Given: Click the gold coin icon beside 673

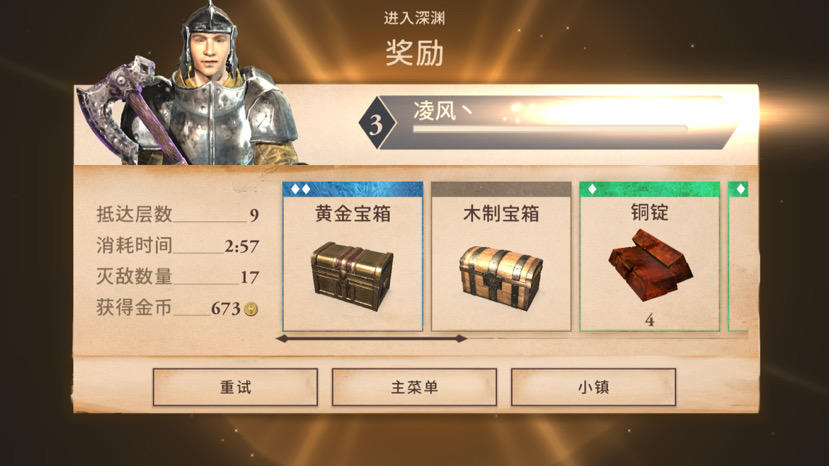Looking at the screenshot, I should pyautogui.click(x=251, y=309).
